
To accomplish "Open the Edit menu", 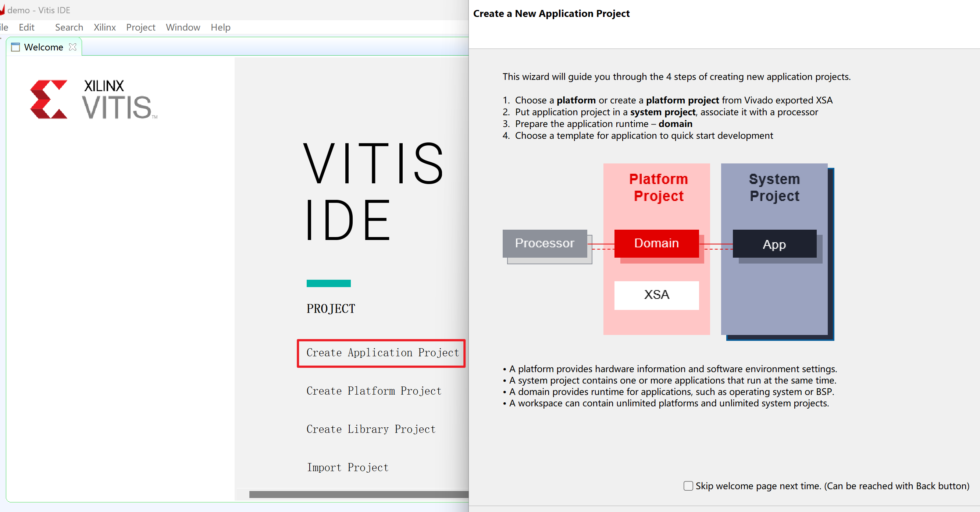I will [26, 27].
